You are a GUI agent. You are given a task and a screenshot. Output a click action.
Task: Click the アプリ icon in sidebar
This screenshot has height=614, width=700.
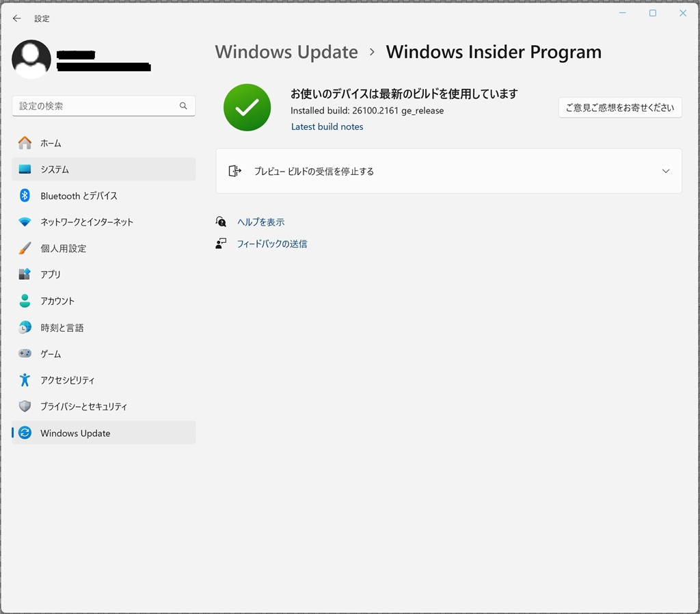point(25,274)
